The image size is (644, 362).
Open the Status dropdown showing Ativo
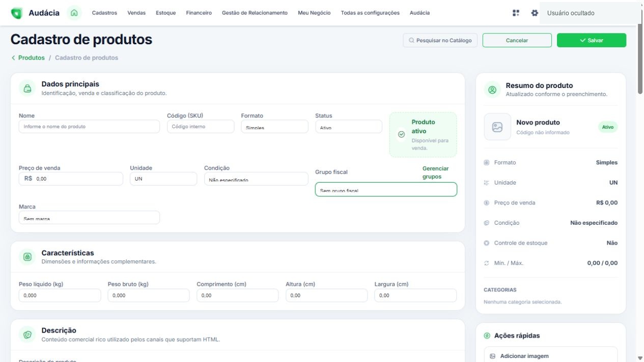click(349, 127)
